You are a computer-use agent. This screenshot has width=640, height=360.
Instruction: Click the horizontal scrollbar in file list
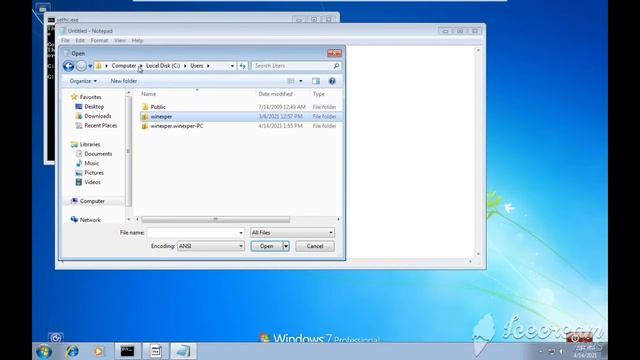(x=216, y=220)
